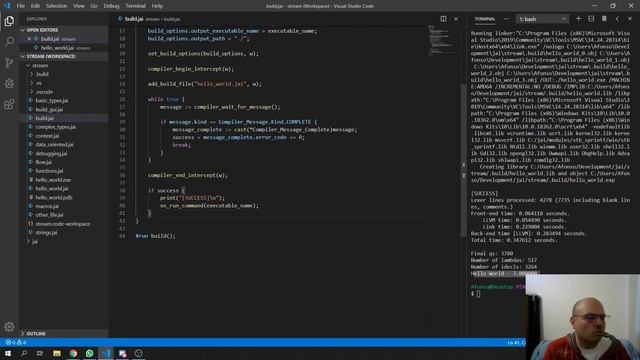Select the build.jai editor tab

[149, 19]
